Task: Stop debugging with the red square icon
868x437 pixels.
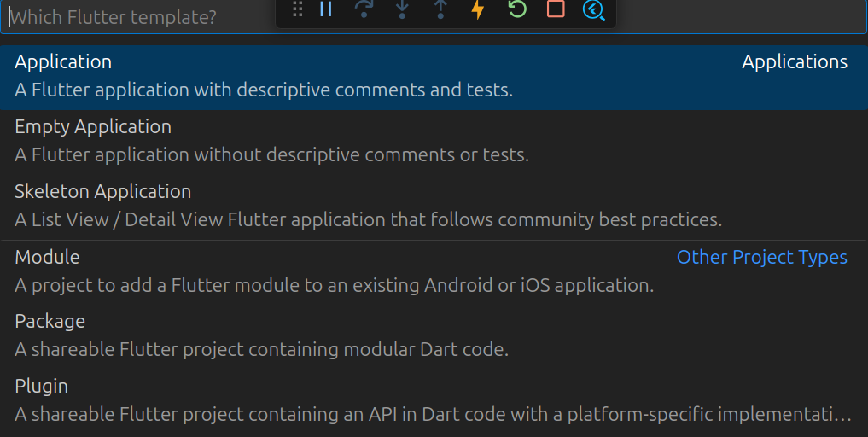Action: (x=556, y=9)
